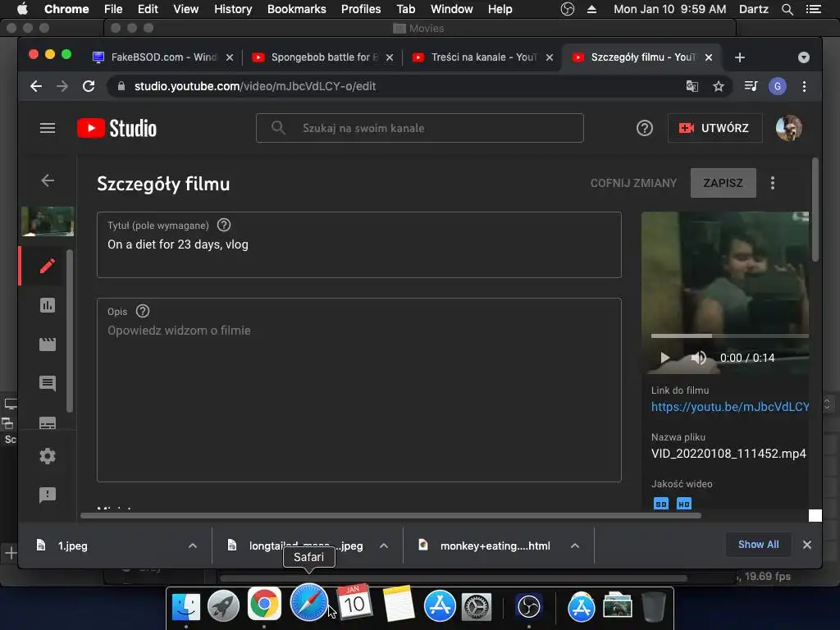Open the Analytics bar chart icon

(x=47, y=305)
